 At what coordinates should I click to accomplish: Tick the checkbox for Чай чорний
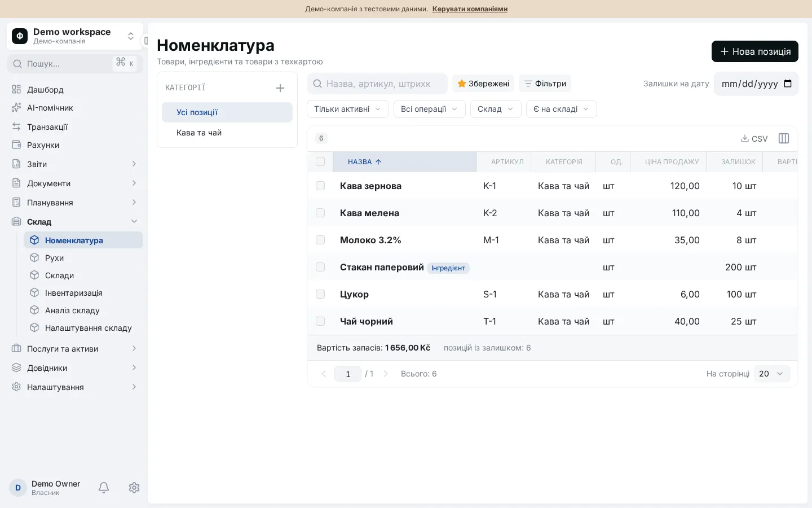[x=320, y=321]
